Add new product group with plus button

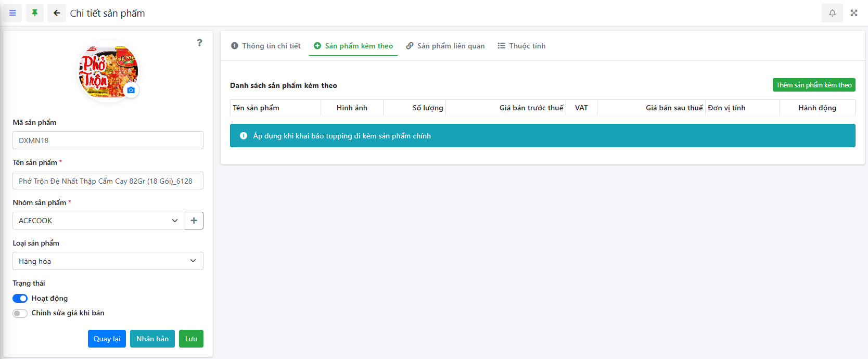[194, 221]
